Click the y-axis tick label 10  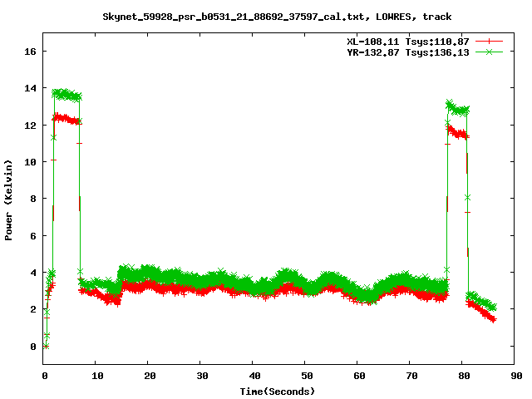pos(30,162)
